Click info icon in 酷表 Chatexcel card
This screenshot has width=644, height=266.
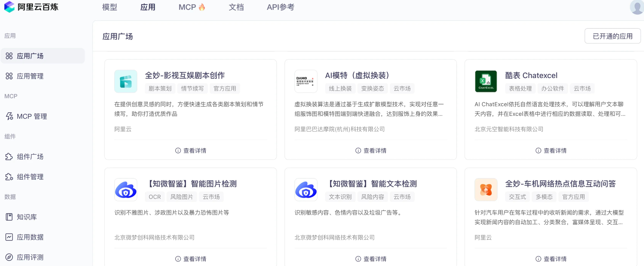click(538, 151)
